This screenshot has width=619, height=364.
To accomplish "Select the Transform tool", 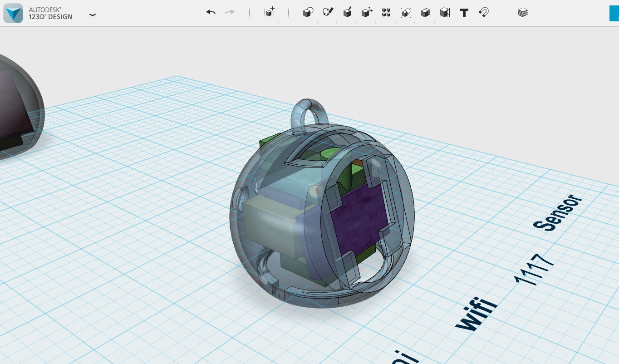I will pos(269,12).
